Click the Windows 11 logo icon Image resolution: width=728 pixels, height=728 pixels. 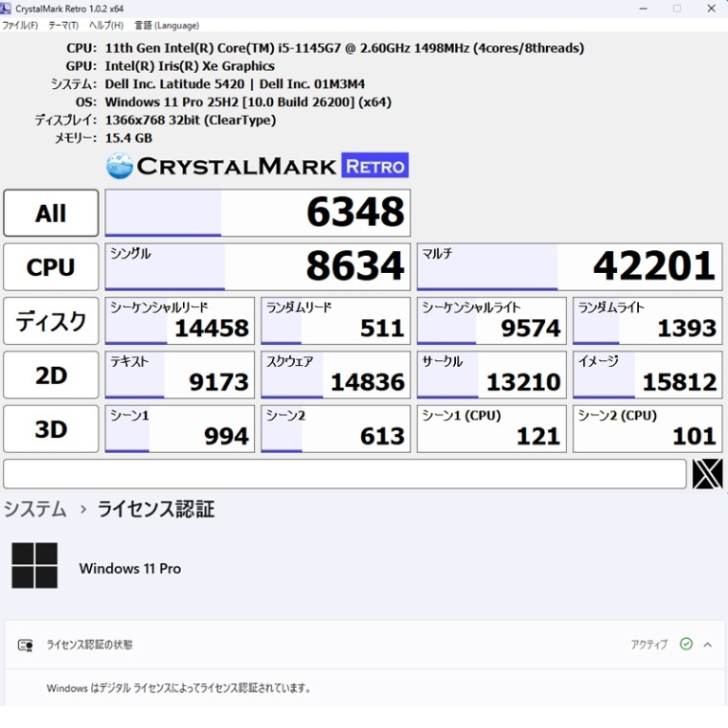pos(34,565)
